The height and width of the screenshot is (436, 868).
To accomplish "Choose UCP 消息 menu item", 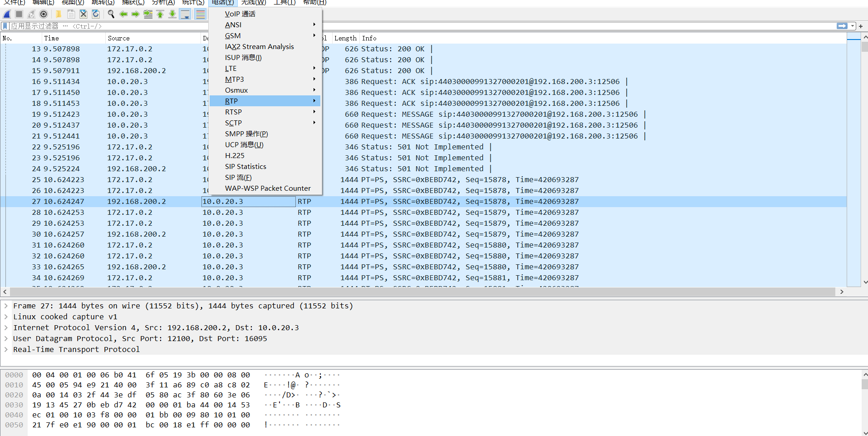I will (x=265, y=145).
